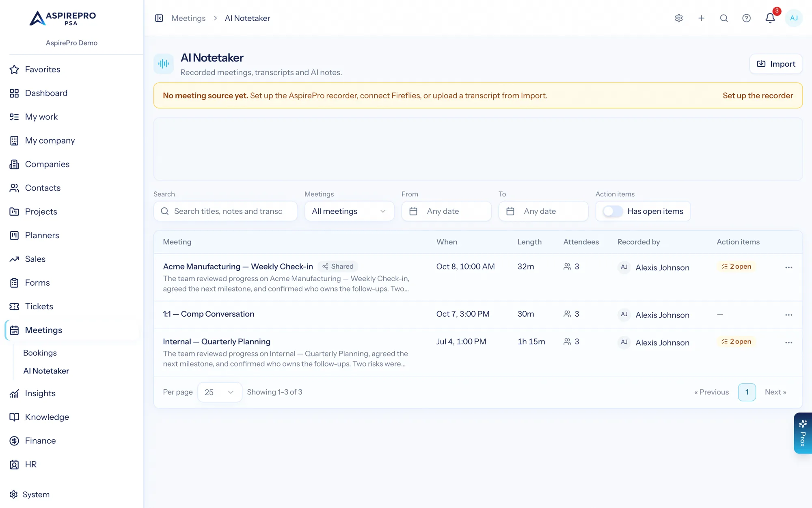Click the Next page link
The height and width of the screenshot is (508, 812).
(x=775, y=392)
